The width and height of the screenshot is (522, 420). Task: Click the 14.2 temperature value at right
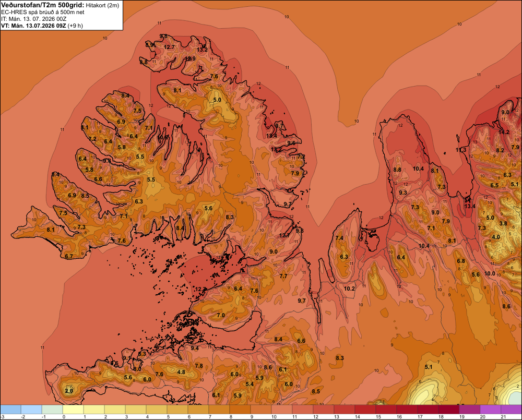tap(504, 132)
